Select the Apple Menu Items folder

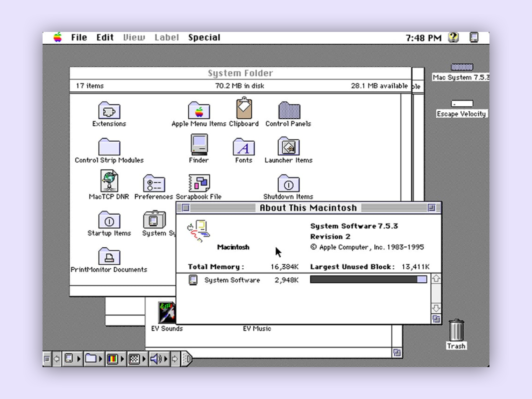point(199,110)
